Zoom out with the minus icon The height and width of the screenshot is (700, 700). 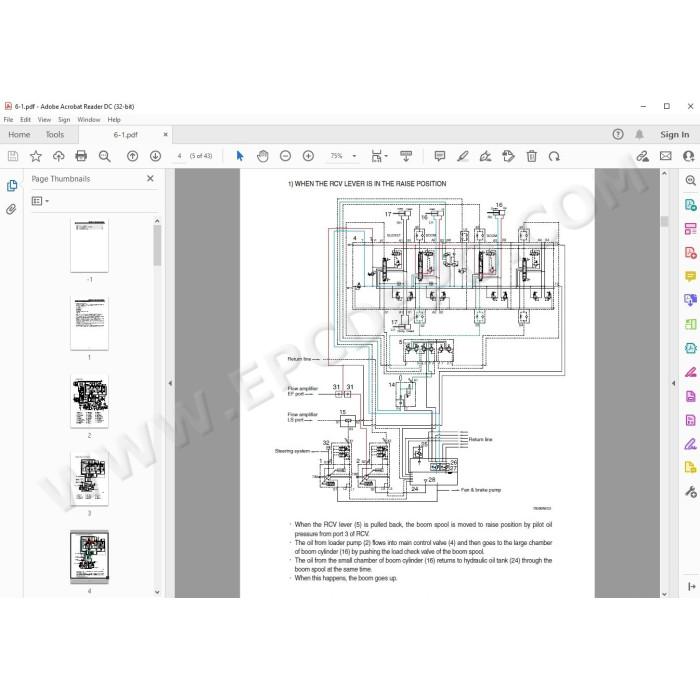pos(285,156)
